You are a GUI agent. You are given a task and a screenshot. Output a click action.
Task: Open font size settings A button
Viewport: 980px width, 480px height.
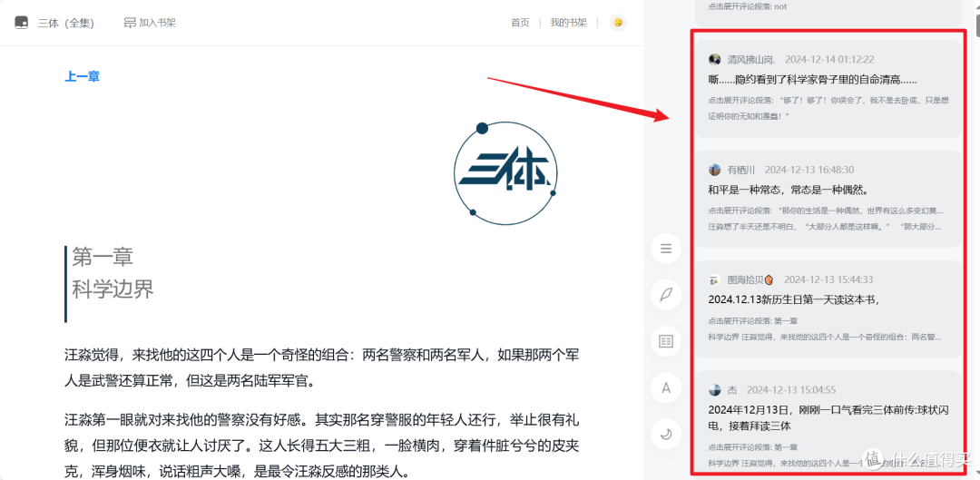[666, 387]
